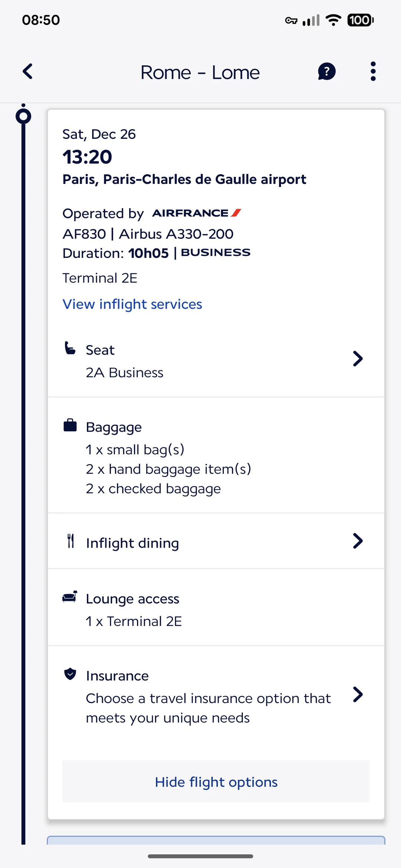Viewport: 401px width, 868px height.
Task: Click the Air France logo
Action: (196, 213)
